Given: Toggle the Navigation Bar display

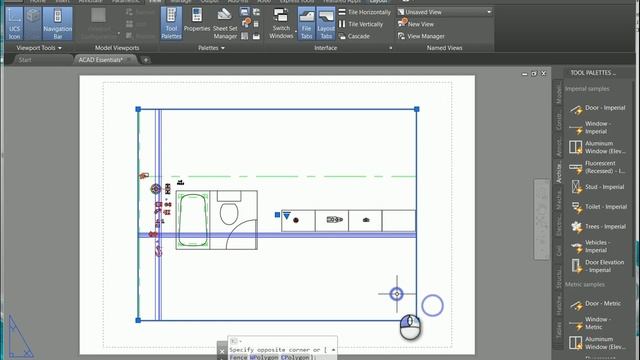Looking at the screenshot, I should click(58, 23).
